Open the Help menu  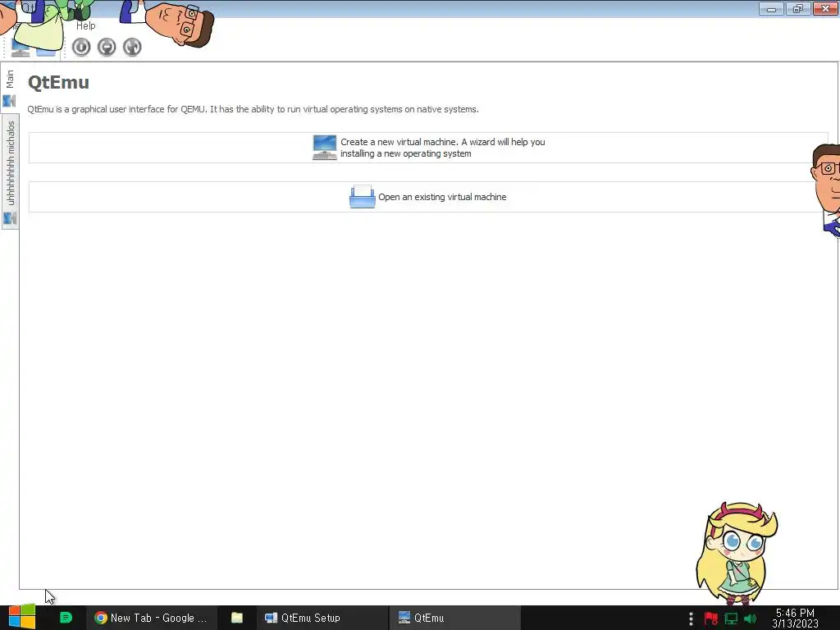[85, 25]
